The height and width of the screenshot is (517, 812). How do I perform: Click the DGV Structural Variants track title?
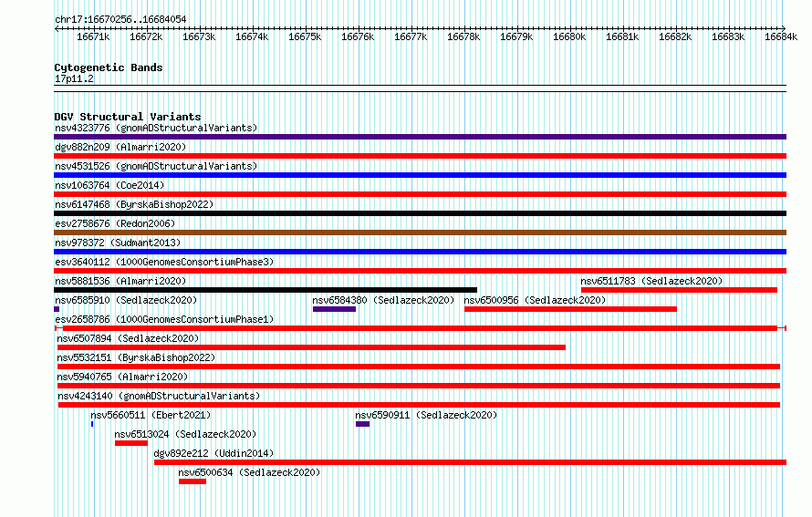128,117
